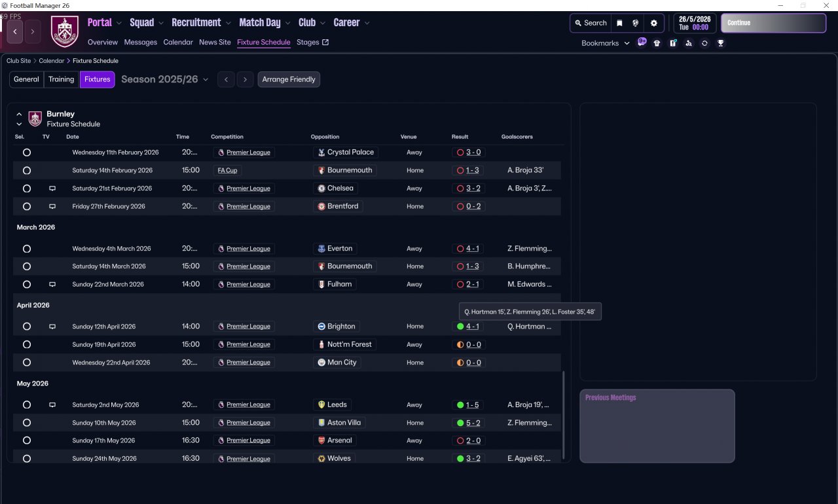Open the 4 - 1 Brighton result link
Viewport: 838px width, 504px height.
473,327
